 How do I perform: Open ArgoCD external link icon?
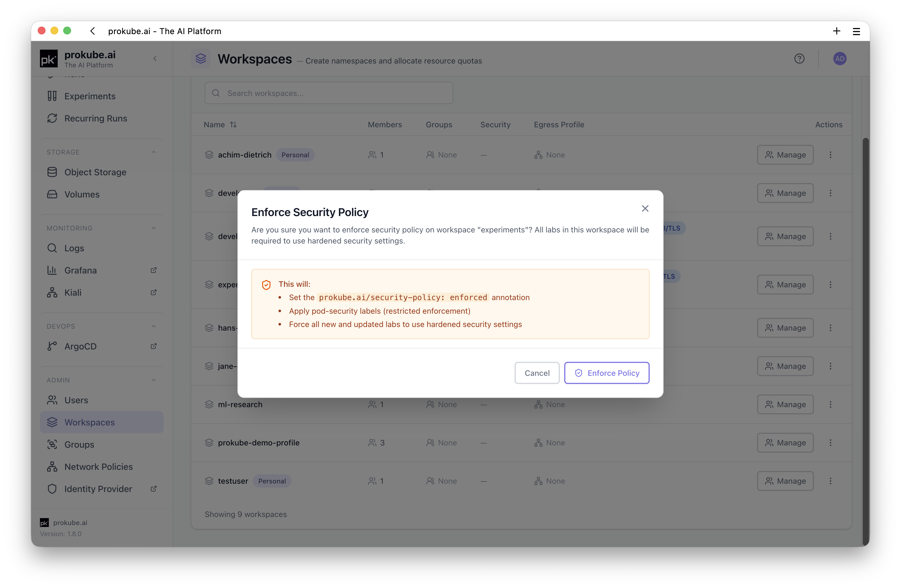pyautogui.click(x=154, y=346)
